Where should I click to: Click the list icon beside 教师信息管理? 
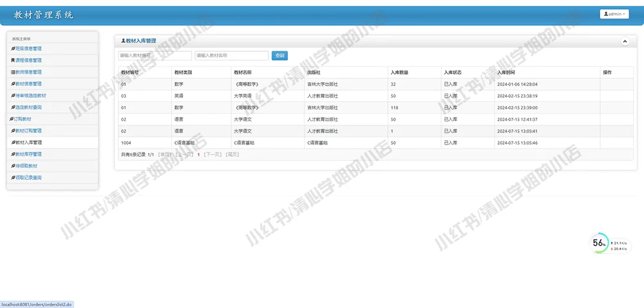click(x=13, y=72)
